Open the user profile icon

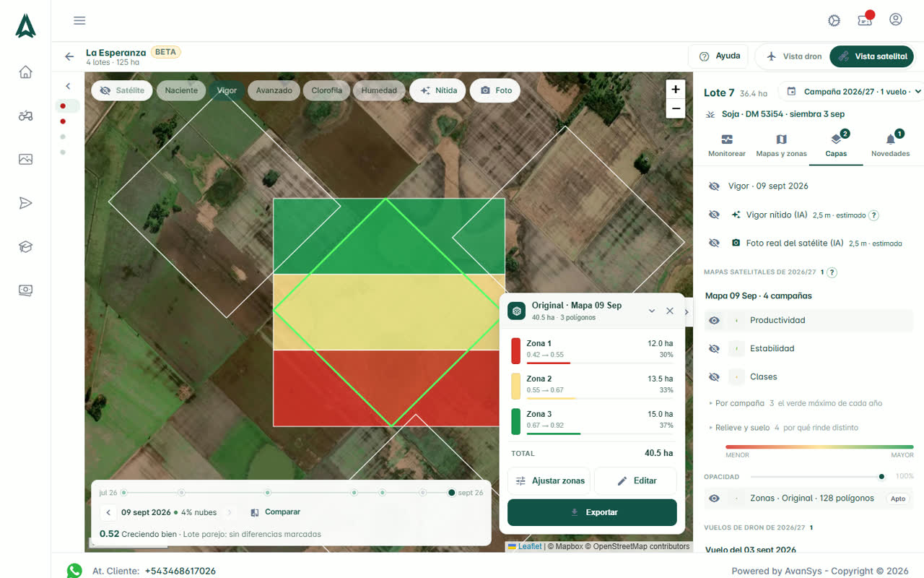click(x=896, y=20)
